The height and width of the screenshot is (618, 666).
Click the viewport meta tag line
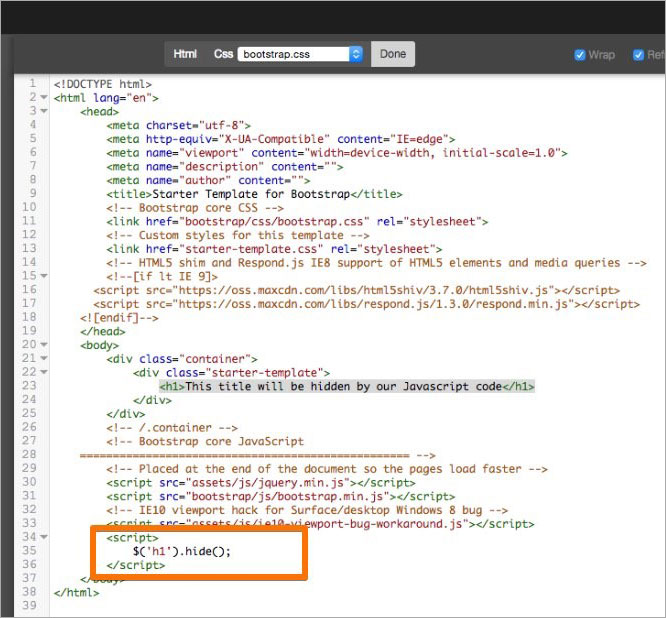coord(337,152)
